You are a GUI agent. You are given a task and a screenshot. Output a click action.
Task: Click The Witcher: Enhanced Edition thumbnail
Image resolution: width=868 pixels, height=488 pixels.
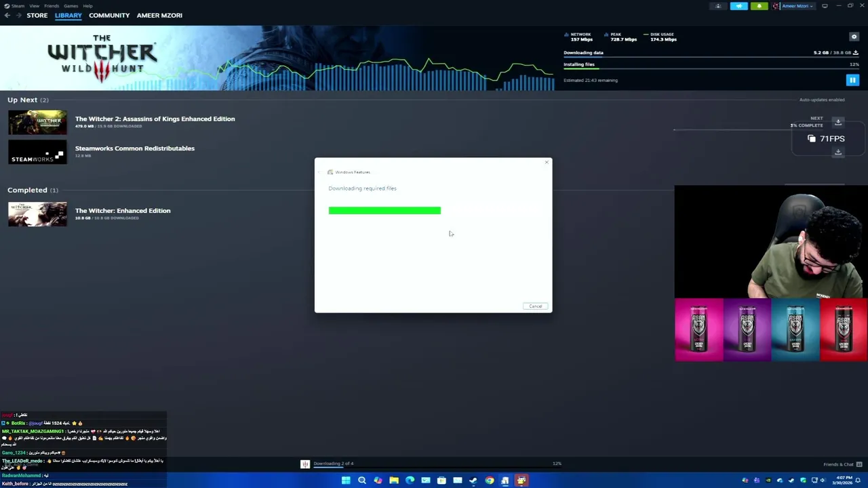pyautogui.click(x=37, y=214)
